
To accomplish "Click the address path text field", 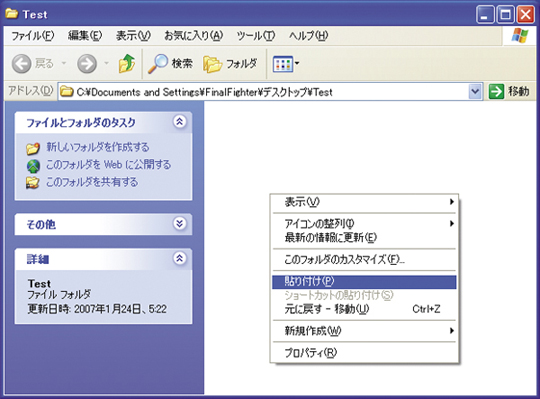I will tap(263, 92).
